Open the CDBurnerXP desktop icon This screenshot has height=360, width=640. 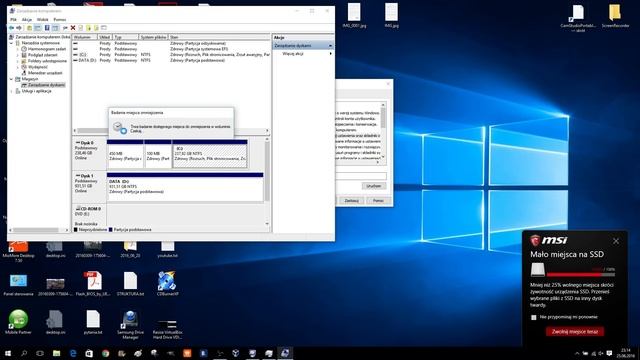(167, 283)
